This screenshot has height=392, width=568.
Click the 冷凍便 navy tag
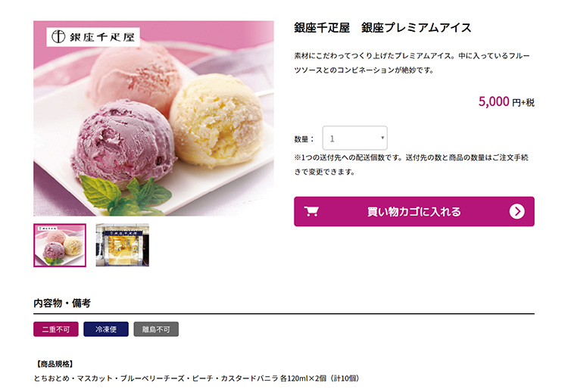(x=106, y=329)
